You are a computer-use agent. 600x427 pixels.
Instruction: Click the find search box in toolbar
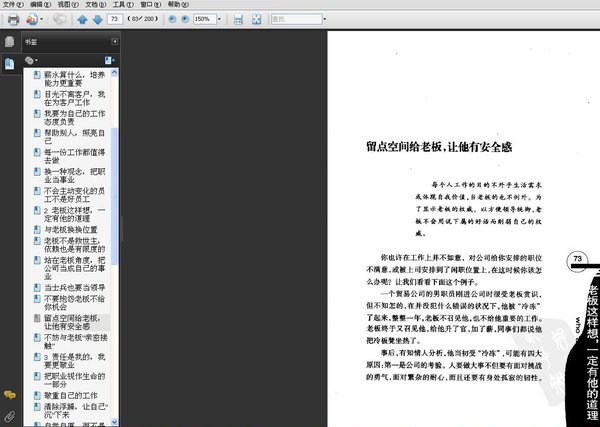pos(297,19)
